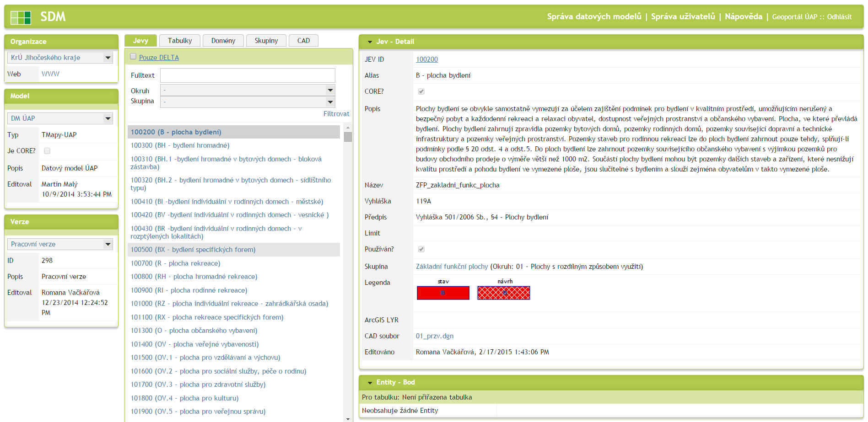Collapse the Entity - Bod panel arrow
Viewport: 868px width, 422px height.
[x=370, y=383]
